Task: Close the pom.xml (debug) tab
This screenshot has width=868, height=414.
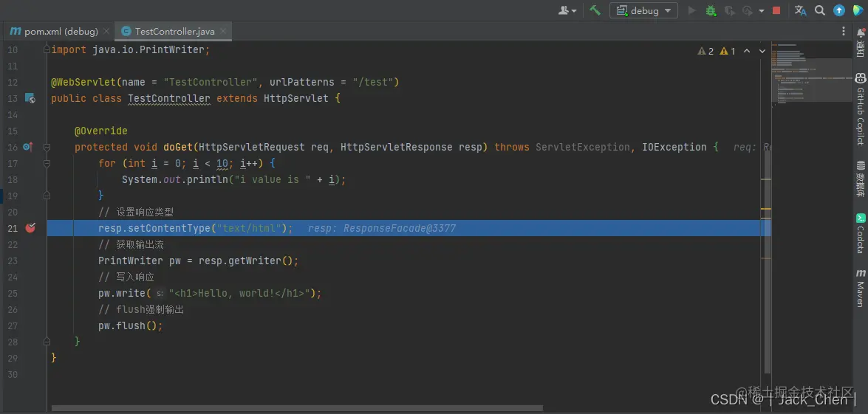Action: coord(106,32)
